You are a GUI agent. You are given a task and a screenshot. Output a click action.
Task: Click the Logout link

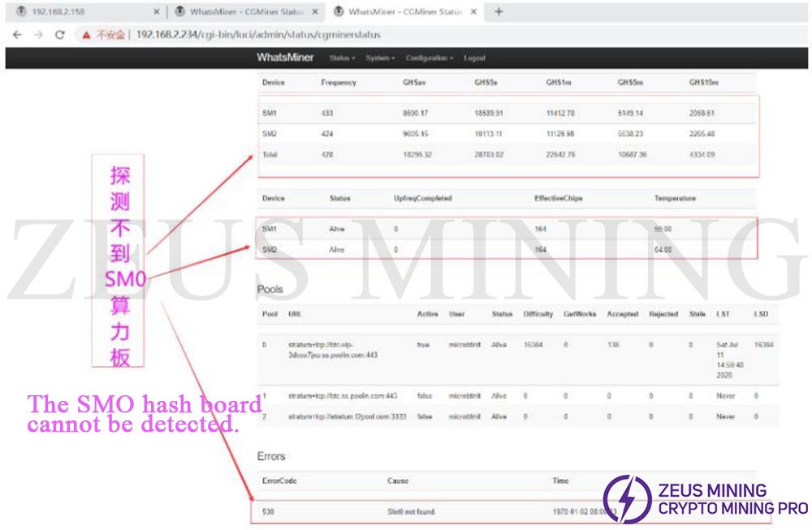click(474, 58)
